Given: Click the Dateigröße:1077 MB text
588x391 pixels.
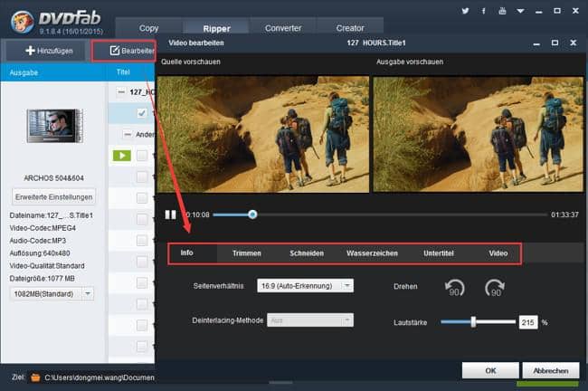Looking at the screenshot, I should point(42,279).
